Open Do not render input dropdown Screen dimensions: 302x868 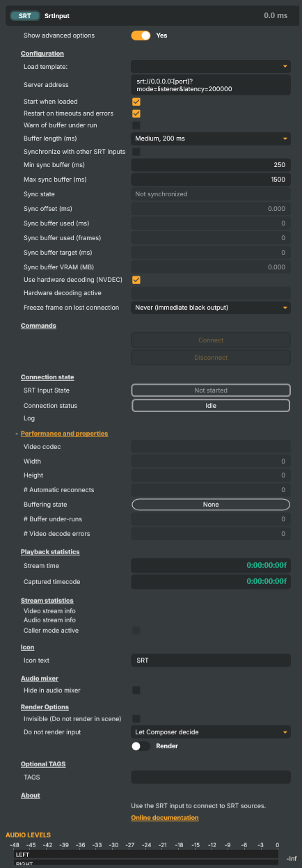pyautogui.click(x=211, y=732)
